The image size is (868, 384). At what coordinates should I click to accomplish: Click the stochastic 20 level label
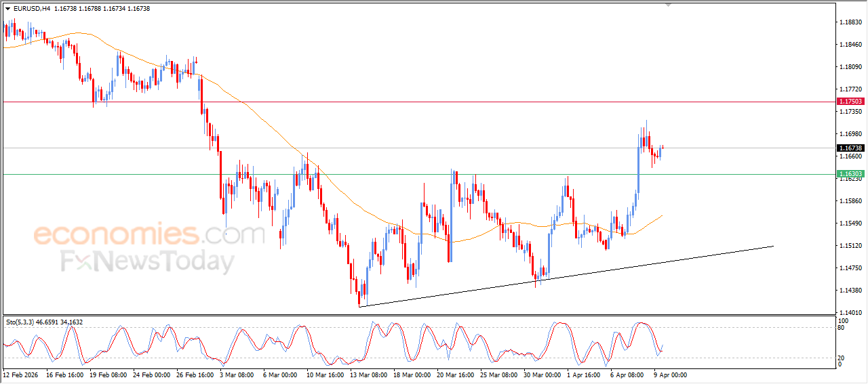842,357
